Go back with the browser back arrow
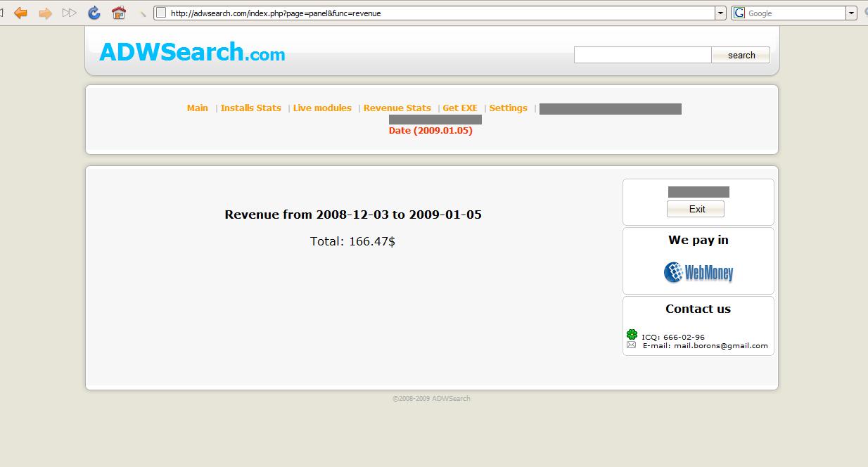868x467 pixels. pos(20,13)
